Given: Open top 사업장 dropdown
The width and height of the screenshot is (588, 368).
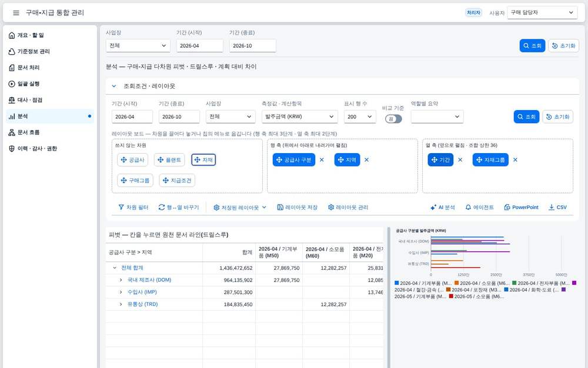Looking at the screenshot, I should (138, 45).
